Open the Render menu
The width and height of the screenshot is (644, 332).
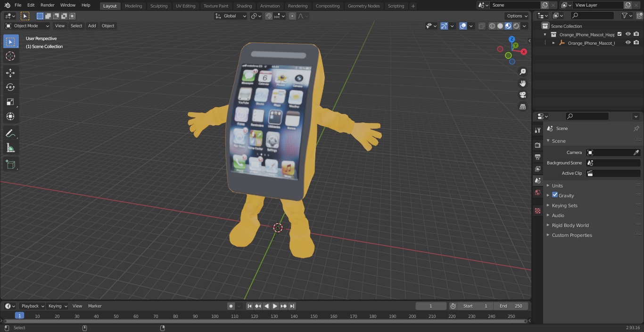[47, 5]
